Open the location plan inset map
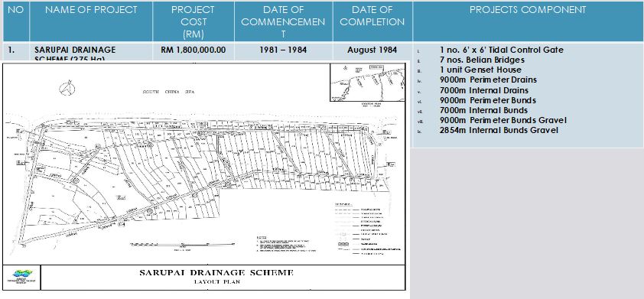Image resolution: width=644 pixels, height=299 pixels. [367, 83]
